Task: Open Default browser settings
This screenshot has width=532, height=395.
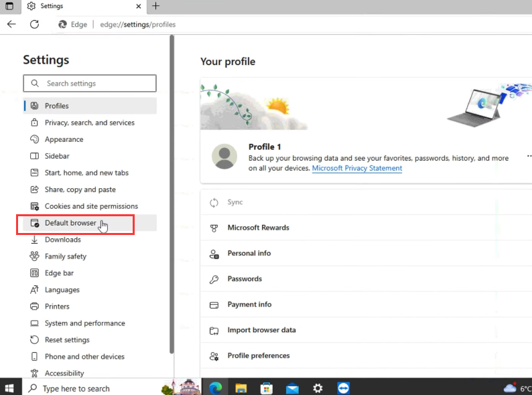Action: click(90, 223)
